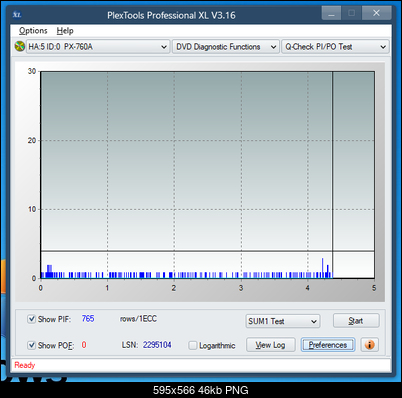The height and width of the screenshot is (398, 402).
Task: Open the Help menu
Action: (x=65, y=31)
